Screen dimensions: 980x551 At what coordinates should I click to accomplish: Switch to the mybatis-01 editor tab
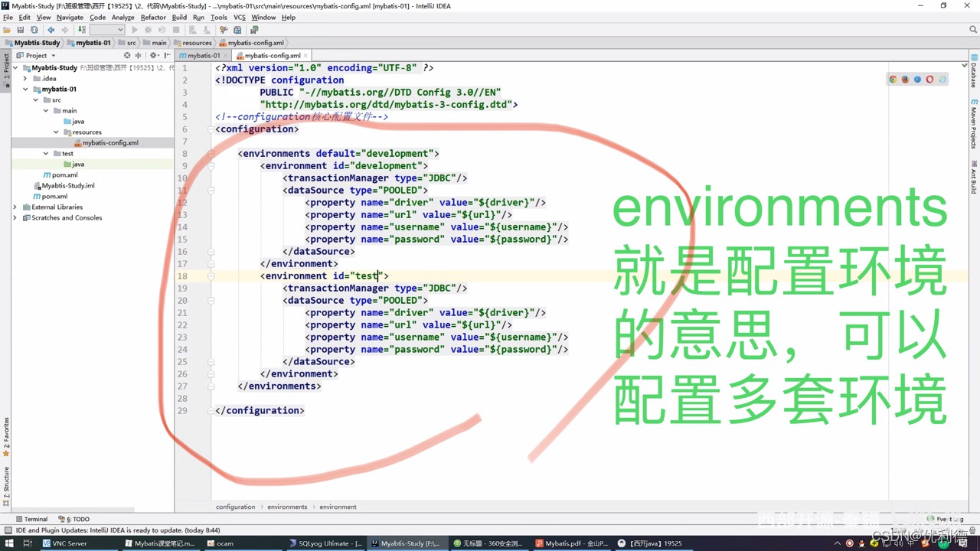point(203,55)
